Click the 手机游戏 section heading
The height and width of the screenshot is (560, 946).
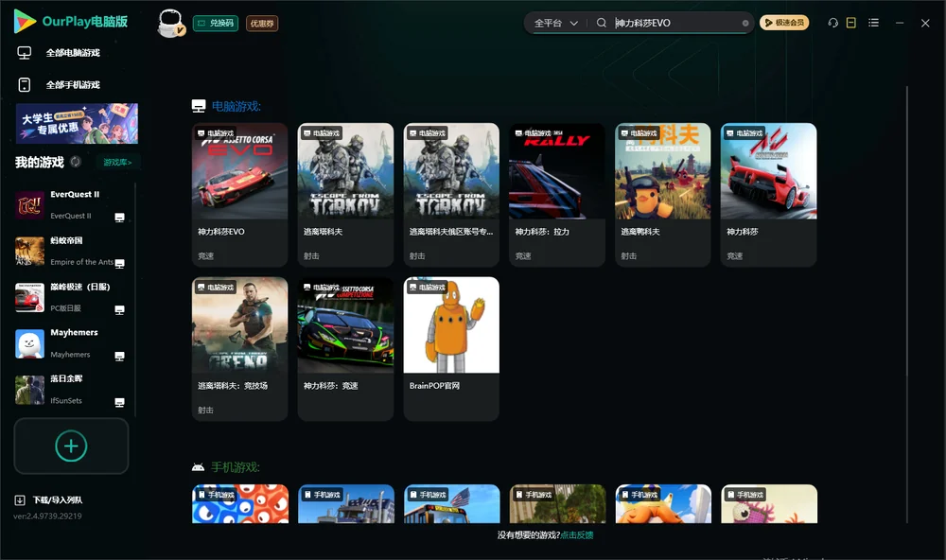pyautogui.click(x=236, y=467)
